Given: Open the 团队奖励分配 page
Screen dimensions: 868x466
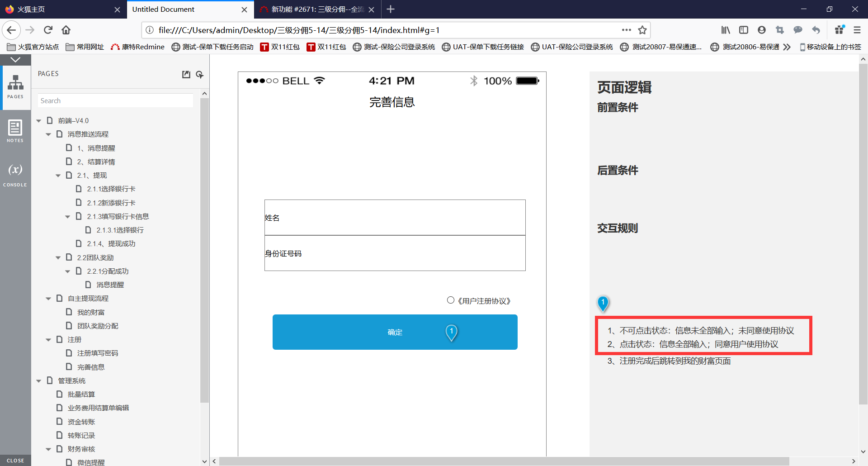Looking at the screenshot, I should tap(98, 326).
